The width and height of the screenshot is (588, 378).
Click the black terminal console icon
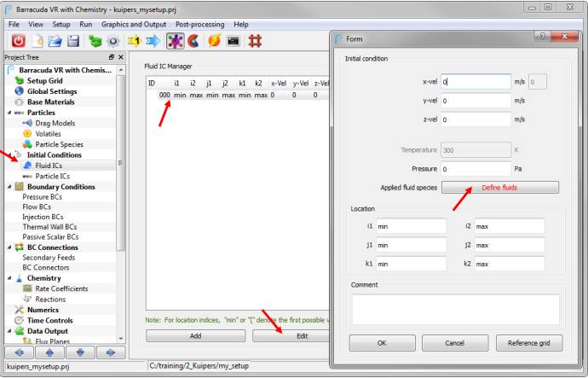(232, 41)
